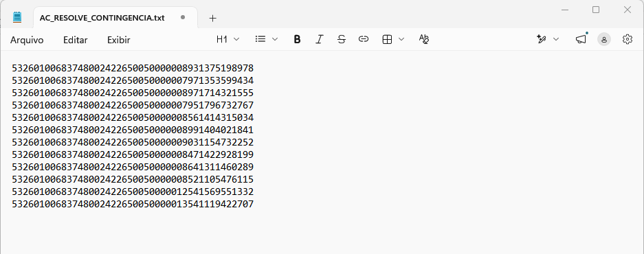Open the account profile icon
This screenshot has width=644, height=254.
tap(604, 39)
